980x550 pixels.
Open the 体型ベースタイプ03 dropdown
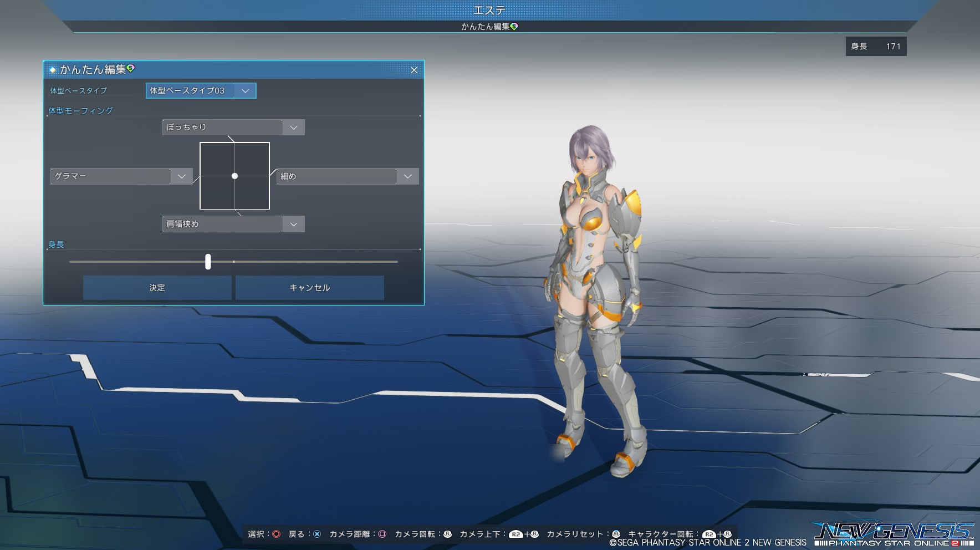point(201,90)
